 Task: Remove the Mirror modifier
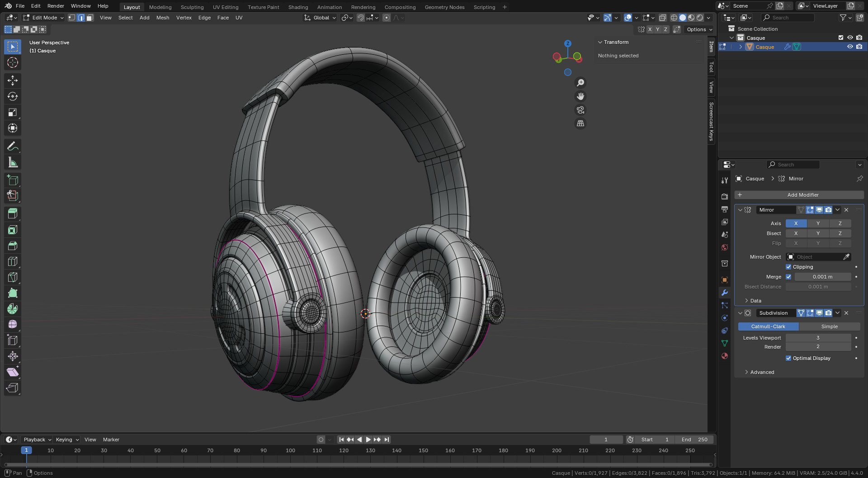click(x=846, y=210)
